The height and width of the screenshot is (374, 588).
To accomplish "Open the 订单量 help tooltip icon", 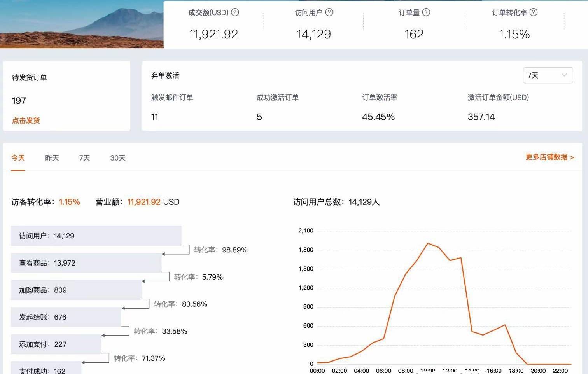I will (427, 12).
